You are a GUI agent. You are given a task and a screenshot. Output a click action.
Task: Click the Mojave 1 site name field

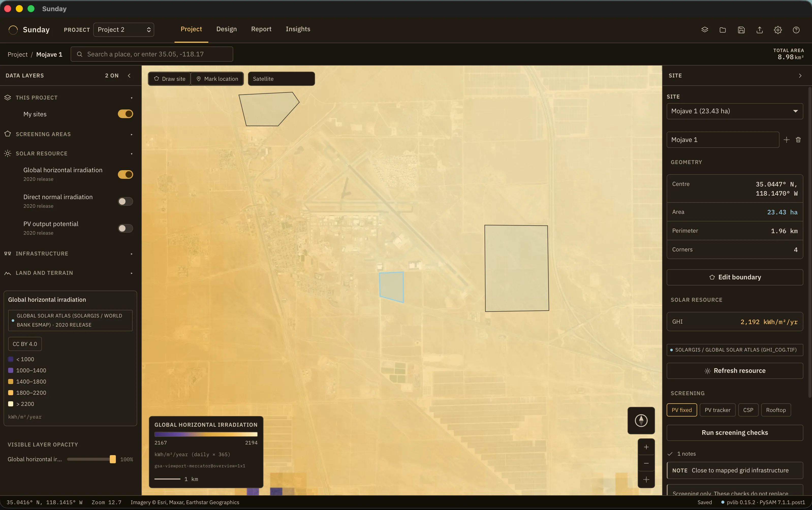tap(723, 139)
